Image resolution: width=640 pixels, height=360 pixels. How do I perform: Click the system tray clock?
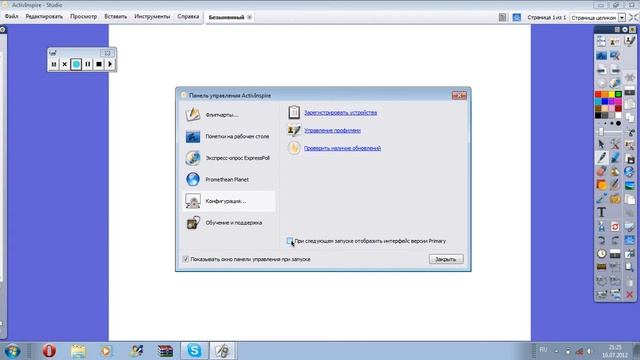pos(615,351)
